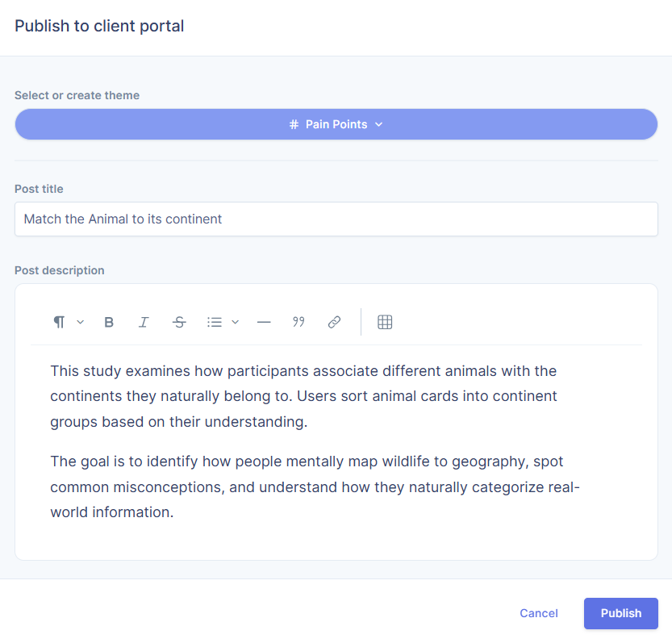Publish the post to the client portal
This screenshot has height=643, width=672.
(620, 613)
